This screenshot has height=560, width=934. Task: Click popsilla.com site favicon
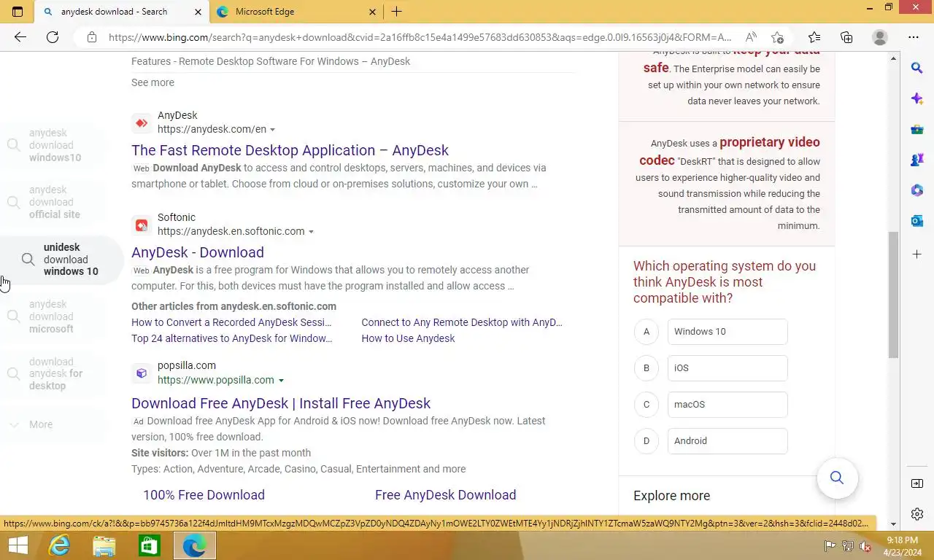click(x=142, y=373)
